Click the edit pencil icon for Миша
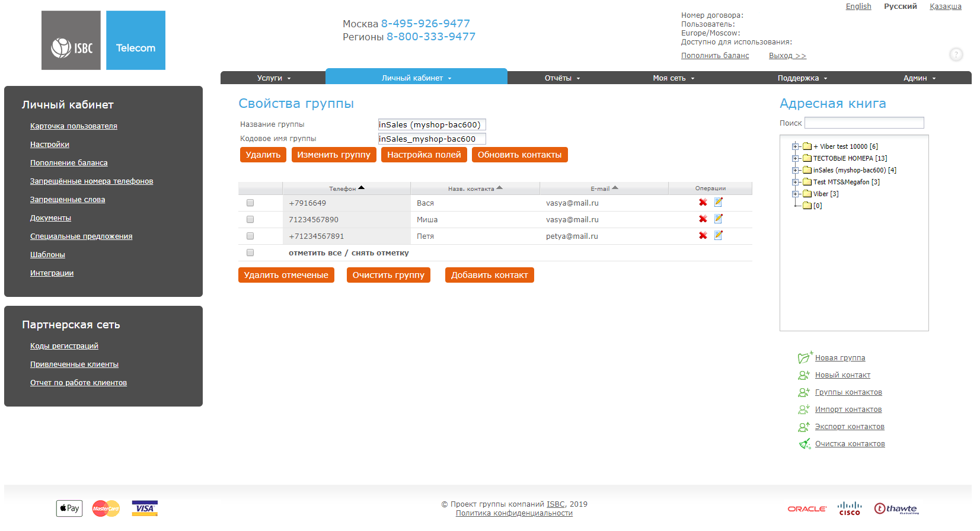Screen dimensions: 980x531 coord(719,219)
